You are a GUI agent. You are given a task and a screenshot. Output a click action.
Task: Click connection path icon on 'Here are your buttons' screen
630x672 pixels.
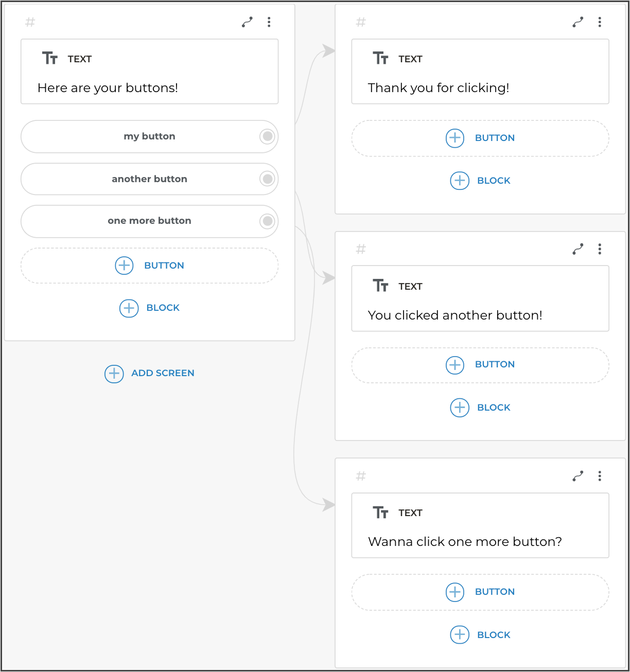248,22
